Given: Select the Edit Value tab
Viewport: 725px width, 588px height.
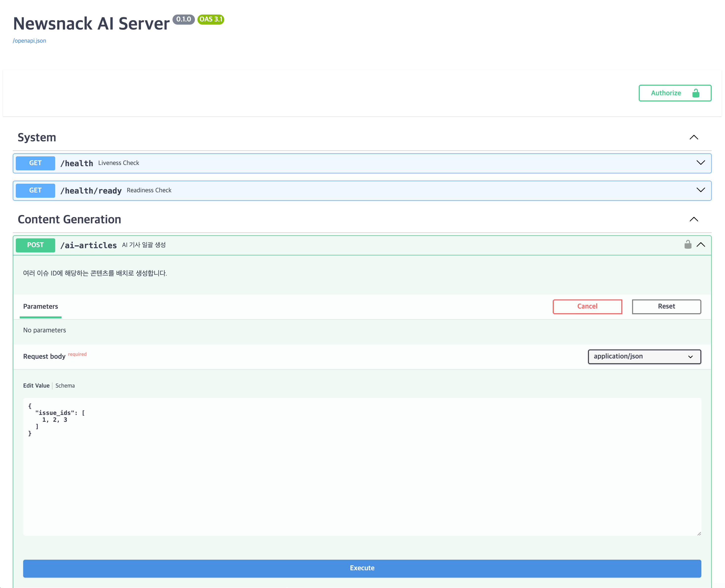Looking at the screenshot, I should click(x=36, y=386).
